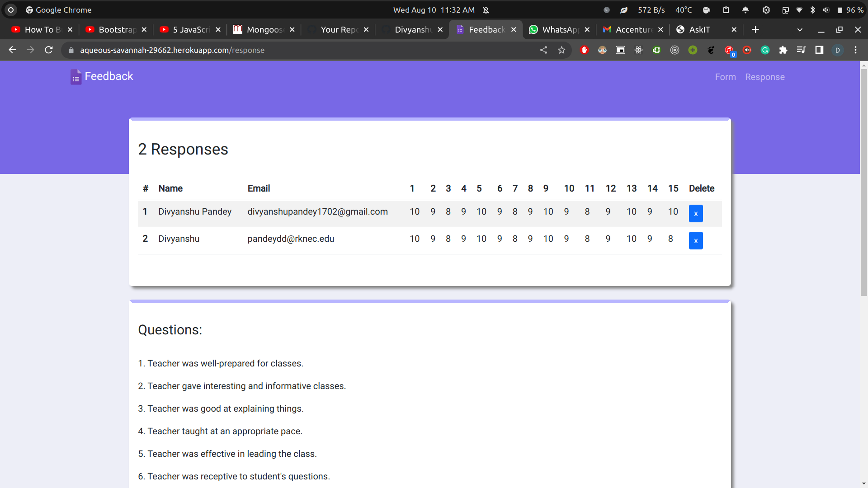Click the share icon in the address bar
The width and height of the screenshot is (868, 488).
click(x=544, y=50)
